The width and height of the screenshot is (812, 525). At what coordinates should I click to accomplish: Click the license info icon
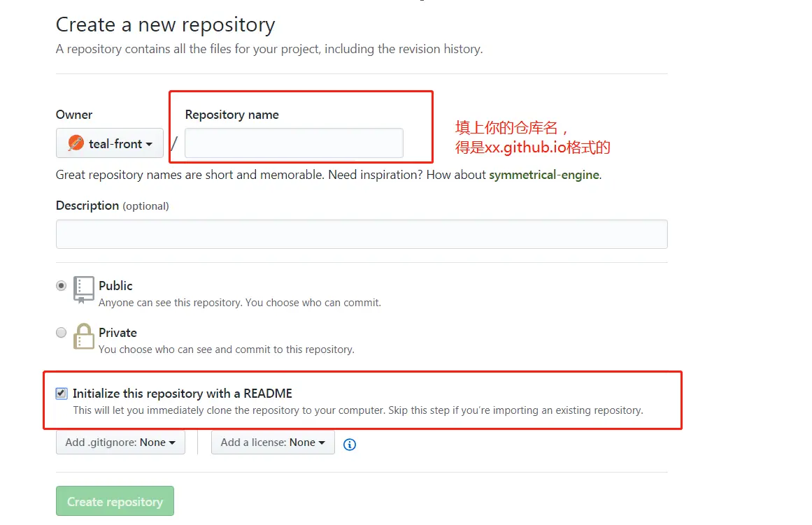pos(350,444)
